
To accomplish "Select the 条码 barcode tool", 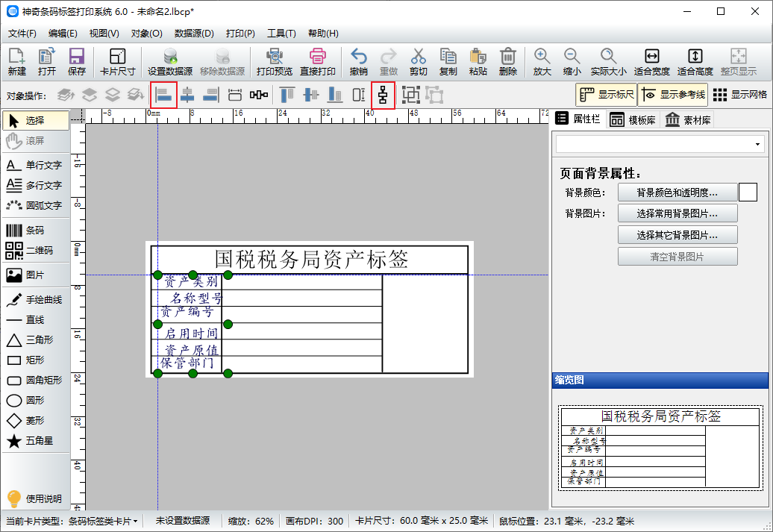I will (x=35, y=231).
